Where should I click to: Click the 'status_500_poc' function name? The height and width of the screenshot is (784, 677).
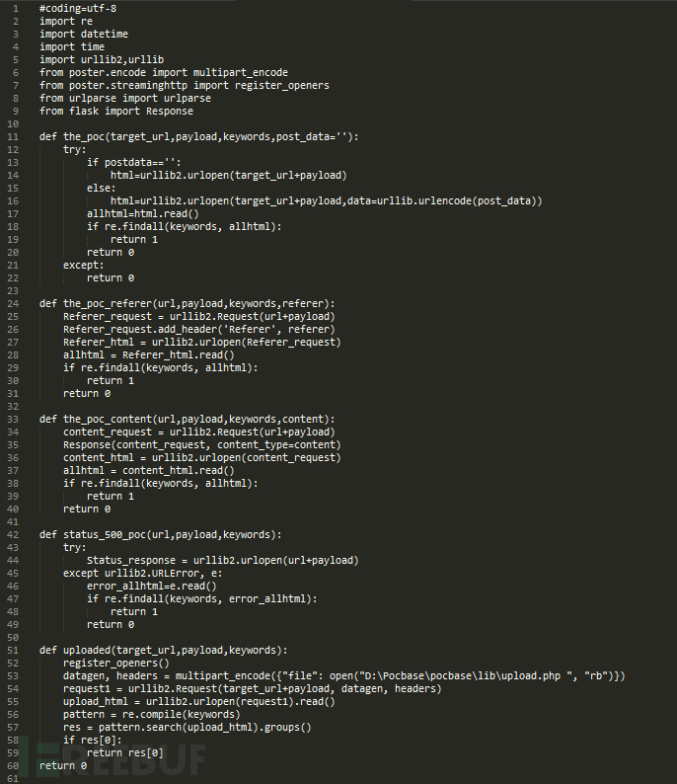(x=105, y=535)
